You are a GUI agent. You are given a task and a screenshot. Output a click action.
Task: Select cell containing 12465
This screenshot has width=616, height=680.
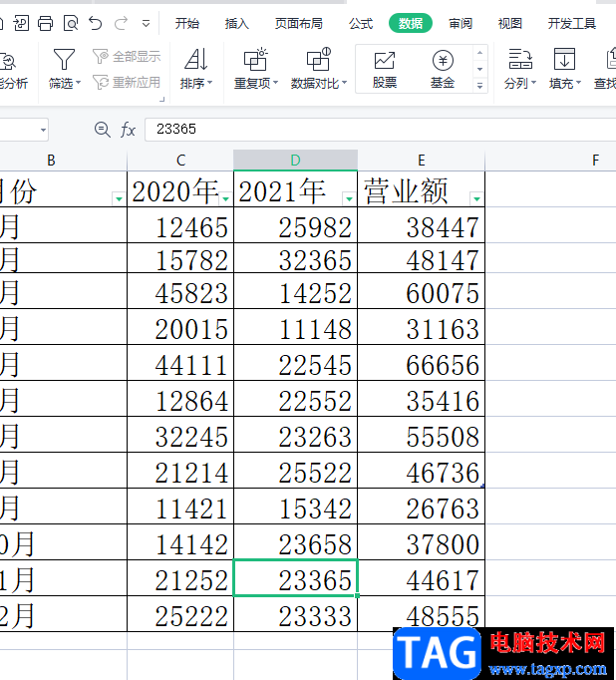click(180, 225)
